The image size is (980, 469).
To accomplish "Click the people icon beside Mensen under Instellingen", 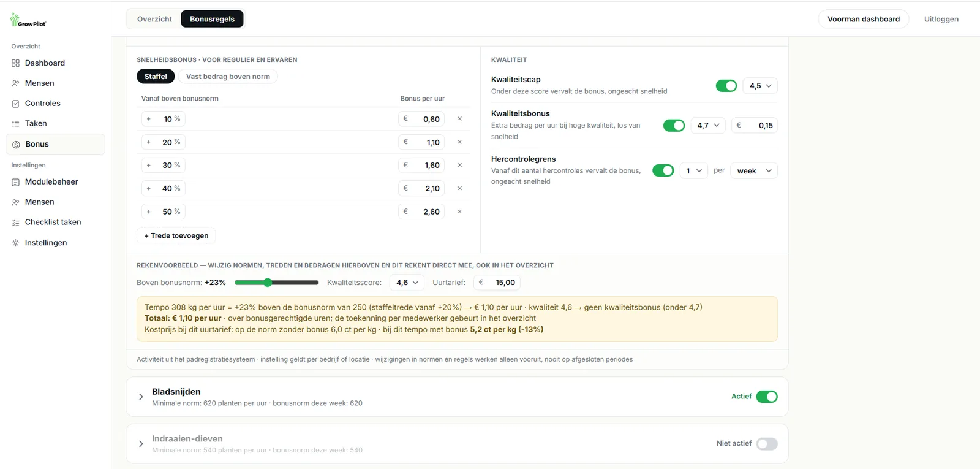I will 15,202.
